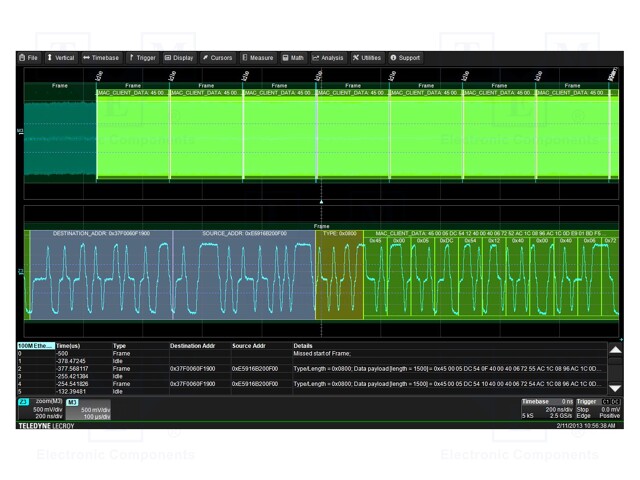Click the DESTINATION_ADDR decode annotation
Image resolution: width=640 pixels, height=480 pixels.
click(101, 233)
